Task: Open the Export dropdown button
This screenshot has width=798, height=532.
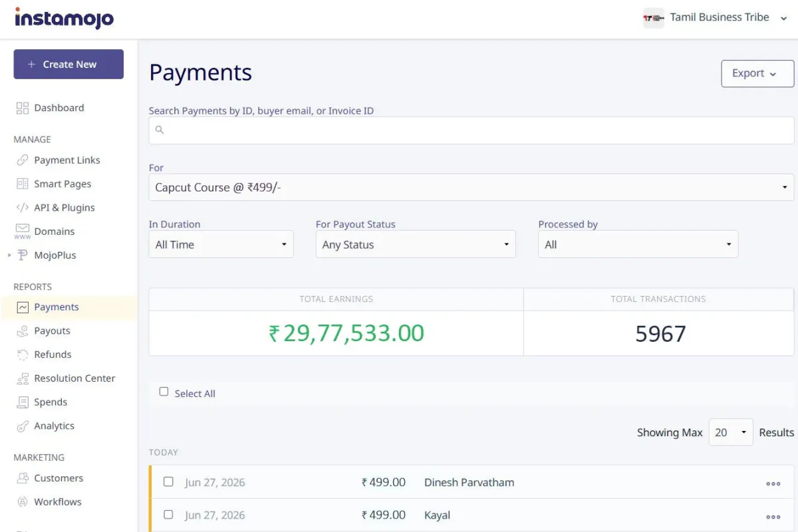Action: click(x=757, y=74)
